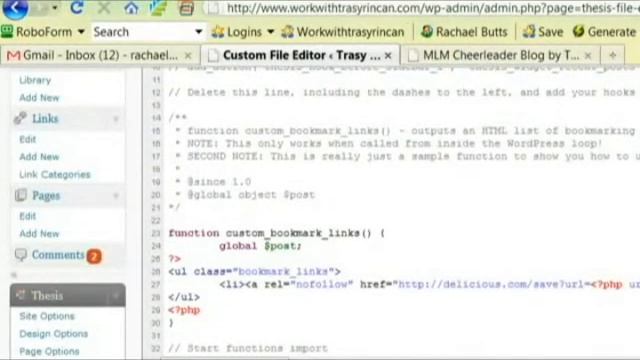Close the Gmail Inbox tab
640x360 pixels.
(188, 56)
